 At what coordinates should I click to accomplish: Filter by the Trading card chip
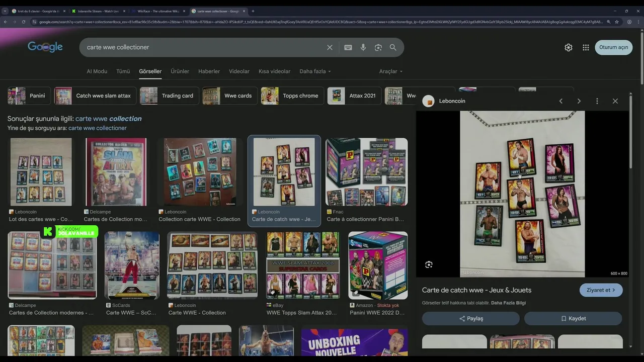pyautogui.click(x=170, y=96)
